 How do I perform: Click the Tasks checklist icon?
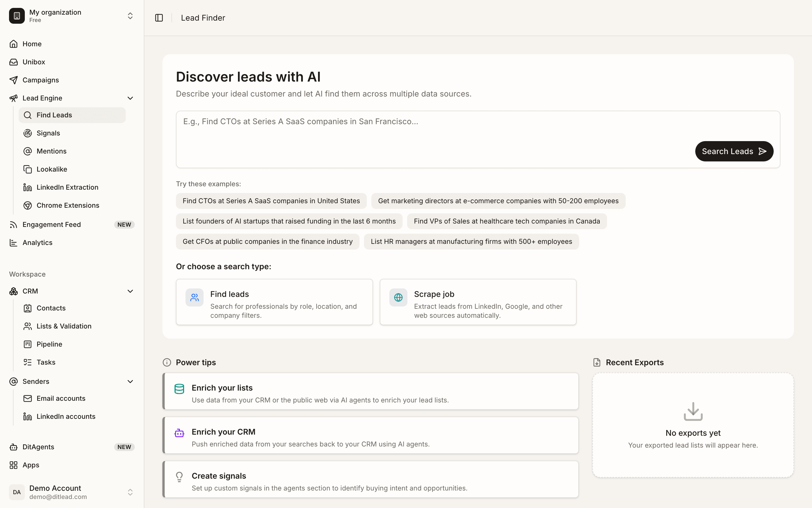(28, 363)
